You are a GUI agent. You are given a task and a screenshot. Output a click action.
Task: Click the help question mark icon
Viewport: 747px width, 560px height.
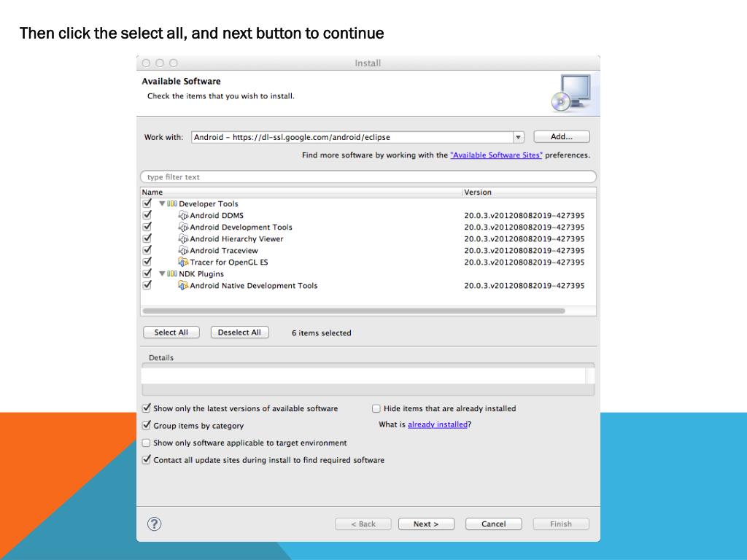[154, 524]
